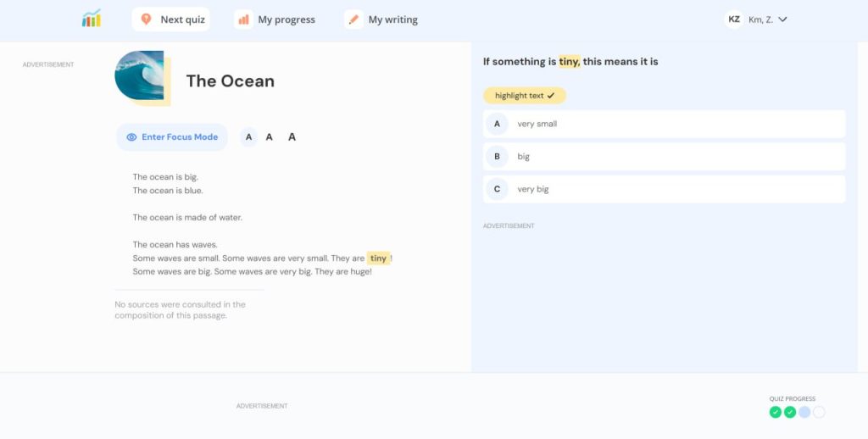Click the QUIZ PROGRESS label
The height and width of the screenshot is (439, 868).
793,398
